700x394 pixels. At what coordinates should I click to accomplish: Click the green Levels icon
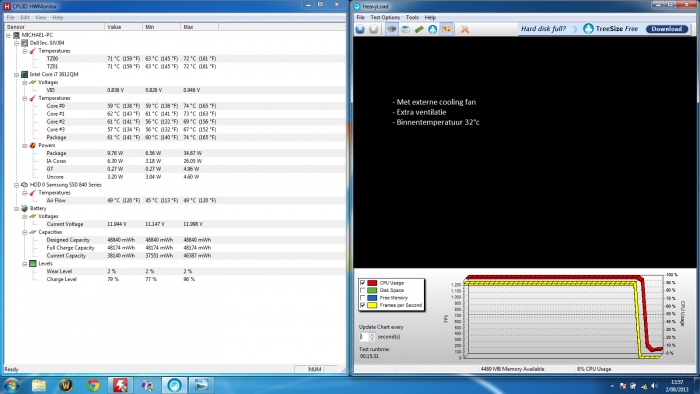coord(33,264)
